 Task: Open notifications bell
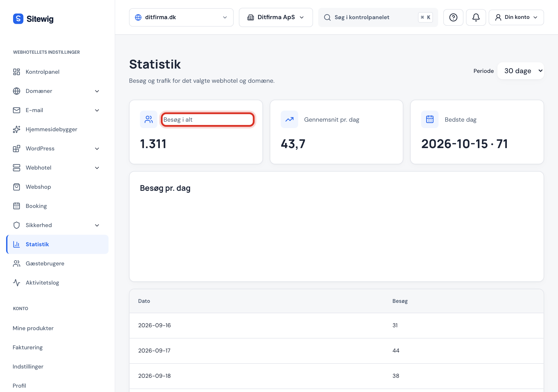tap(476, 17)
